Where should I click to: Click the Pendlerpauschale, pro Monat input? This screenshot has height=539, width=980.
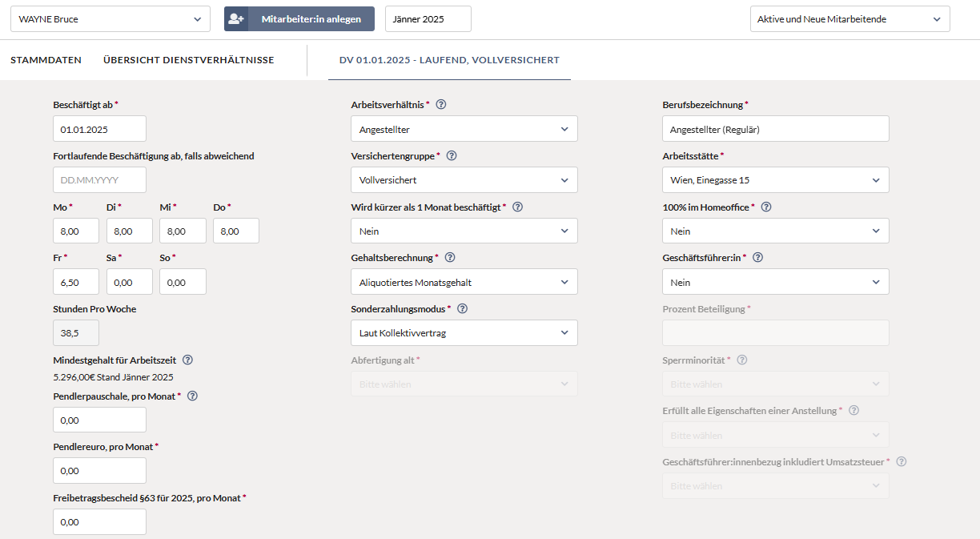tap(100, 420)
